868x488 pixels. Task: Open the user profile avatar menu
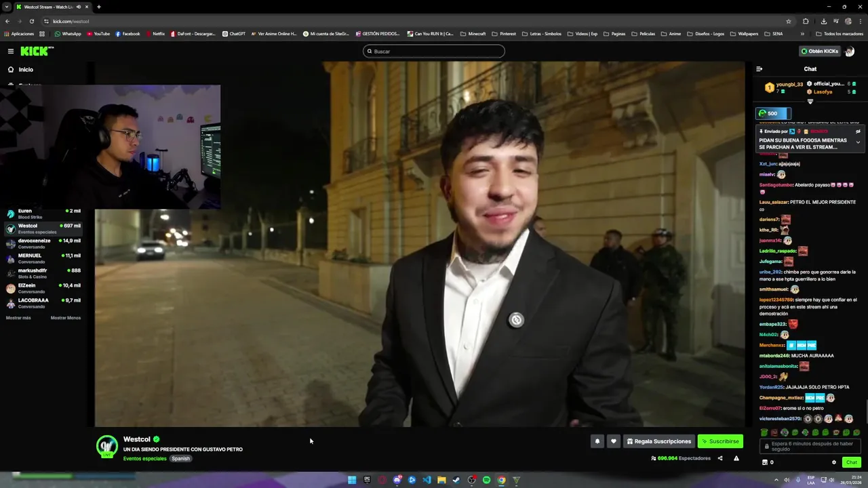click(x=850, y=51)
